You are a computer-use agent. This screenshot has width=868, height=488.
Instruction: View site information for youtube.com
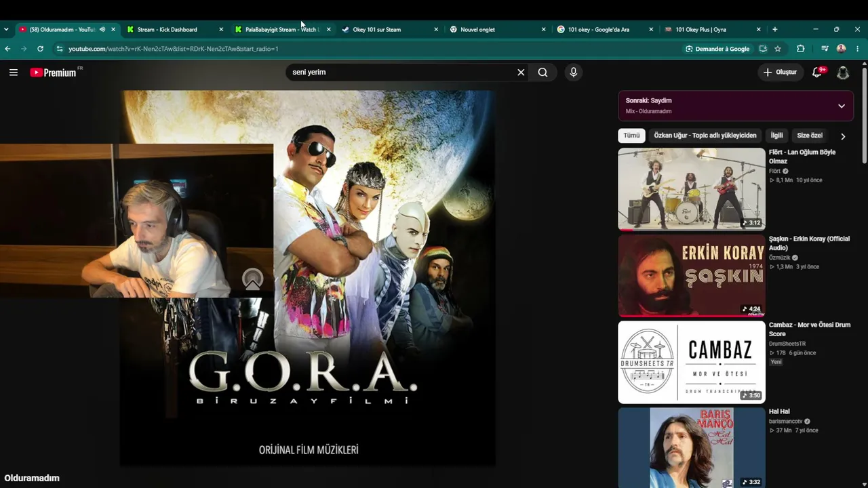point(60,49)
